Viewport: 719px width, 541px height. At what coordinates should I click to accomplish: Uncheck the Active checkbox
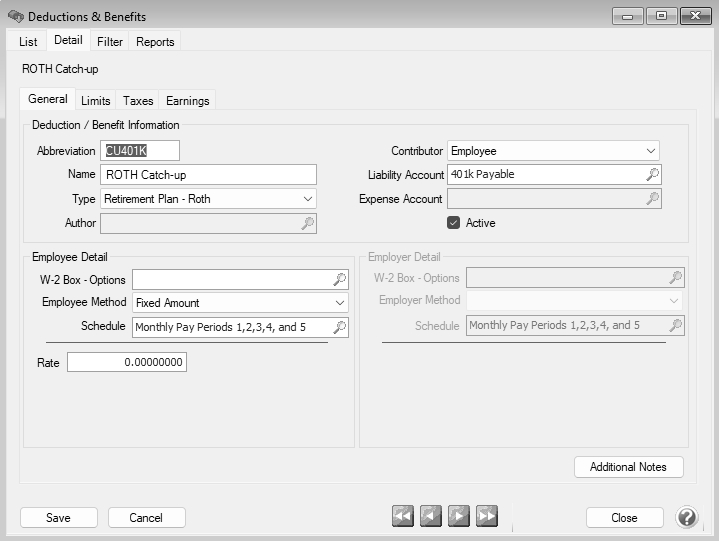coord(454,223)
